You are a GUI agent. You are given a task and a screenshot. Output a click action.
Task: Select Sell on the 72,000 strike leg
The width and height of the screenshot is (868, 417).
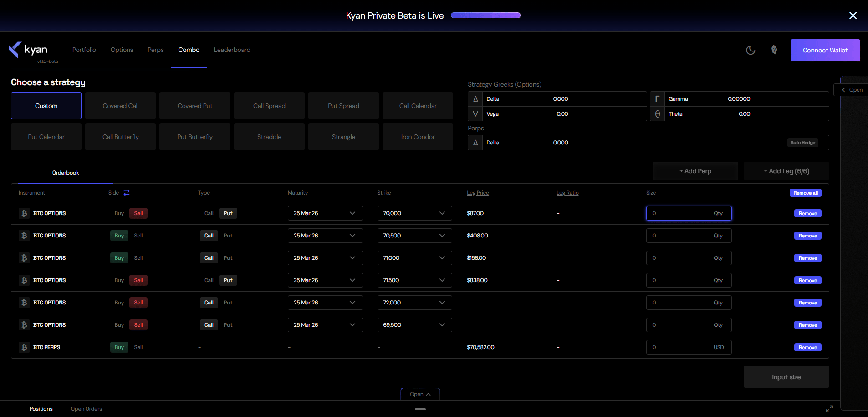(x=138, y=303)
